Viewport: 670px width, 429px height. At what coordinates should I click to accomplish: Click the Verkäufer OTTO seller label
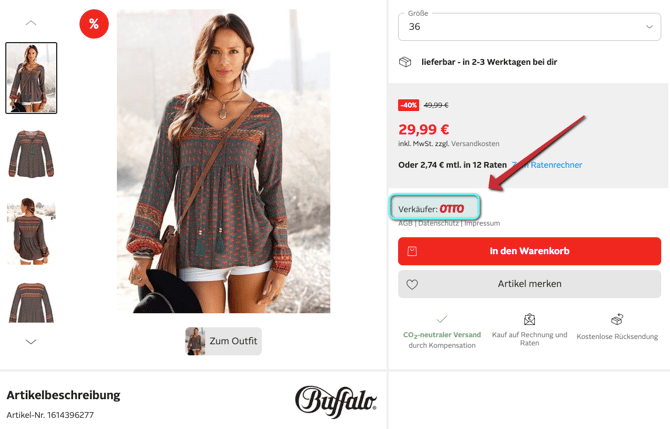pyautogui.click(x=435, y=208)
